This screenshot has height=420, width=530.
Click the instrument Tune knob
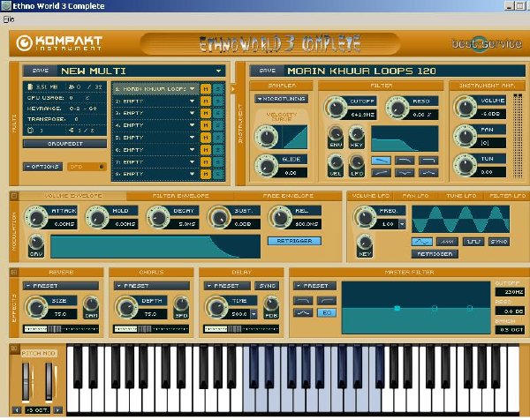click(466, 165)
